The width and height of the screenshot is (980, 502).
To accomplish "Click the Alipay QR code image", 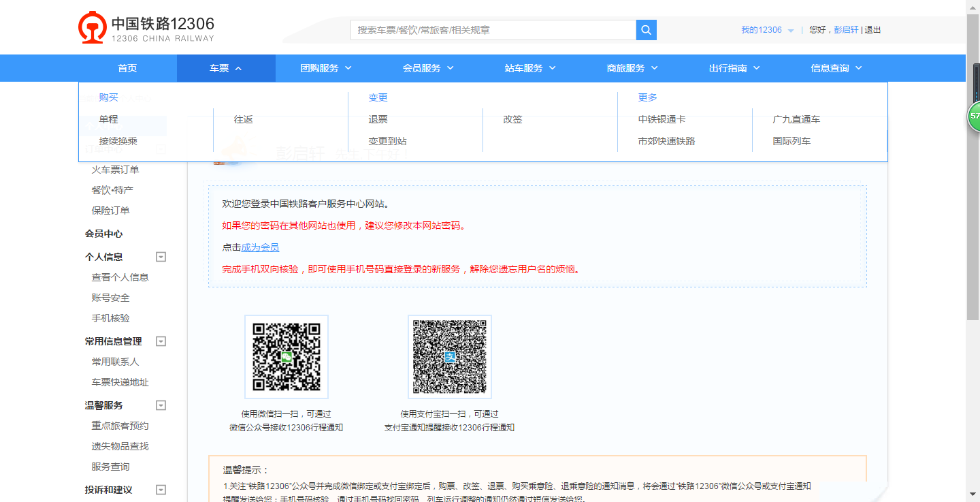I will point(449,356).
